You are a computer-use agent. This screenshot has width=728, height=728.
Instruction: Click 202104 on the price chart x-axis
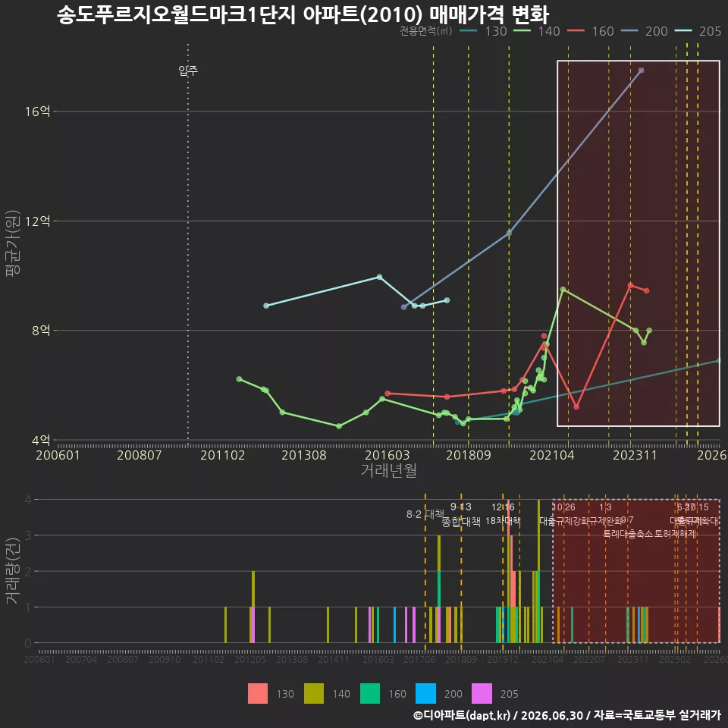click(x=552, y=455)
